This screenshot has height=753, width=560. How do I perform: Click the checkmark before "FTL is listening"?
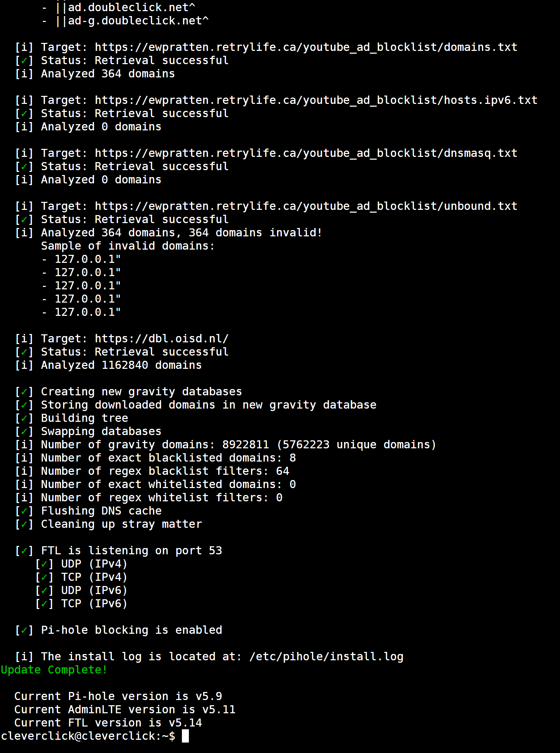point(24,551)
